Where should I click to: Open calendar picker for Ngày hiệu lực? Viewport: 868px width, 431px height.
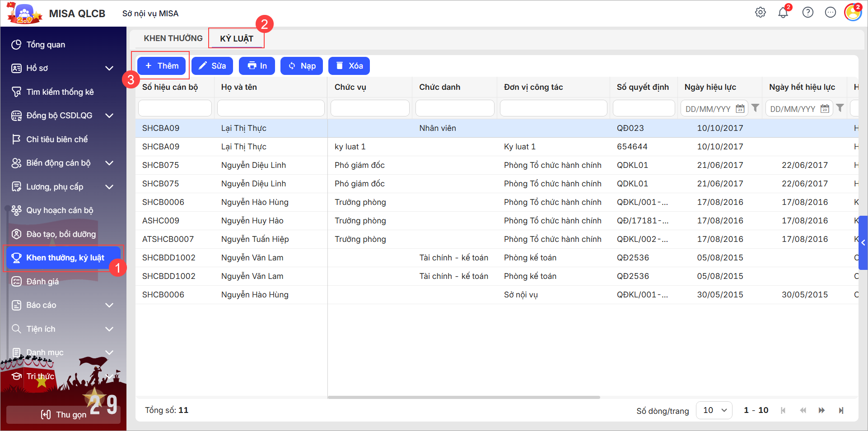740,109
